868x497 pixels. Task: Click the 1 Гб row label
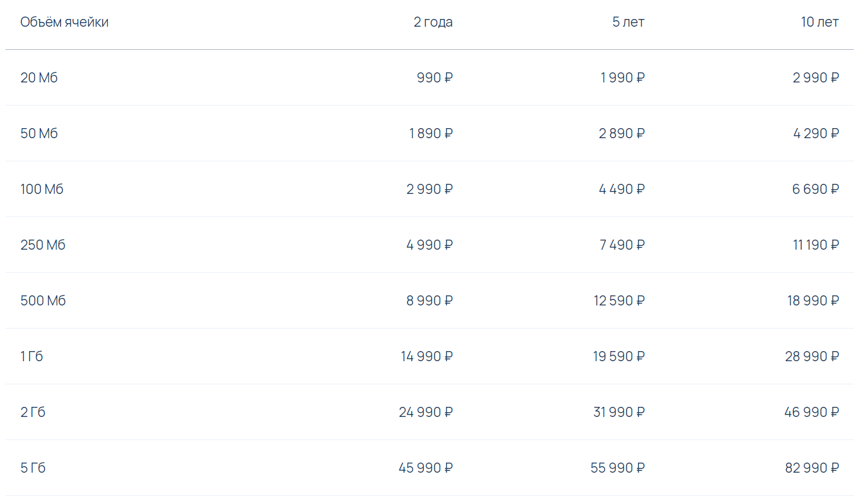coord(31,356)
